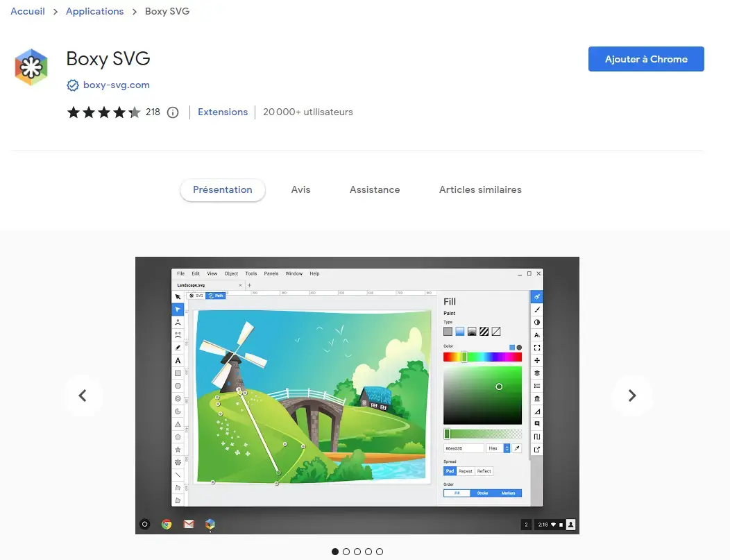The height and width of the screenshot is (560, 730).
Task: Open the Stroke panel pen icon
Action: 537,309
